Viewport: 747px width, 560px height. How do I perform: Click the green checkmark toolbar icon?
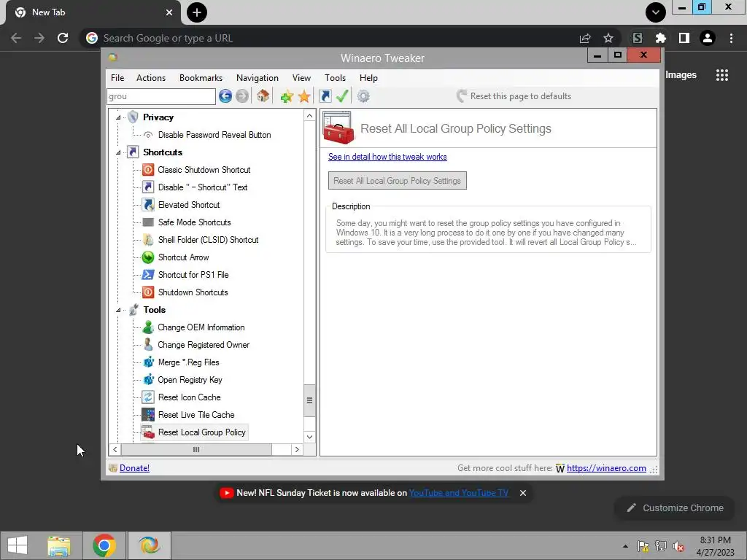pyautogui.click(x=342, y=96)
